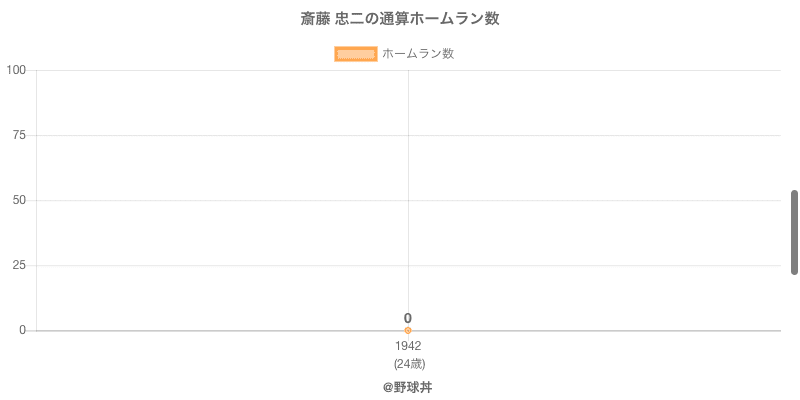Click the value label 0 above the point
This screenshot has width=800, height=400.
coord(408,318)
